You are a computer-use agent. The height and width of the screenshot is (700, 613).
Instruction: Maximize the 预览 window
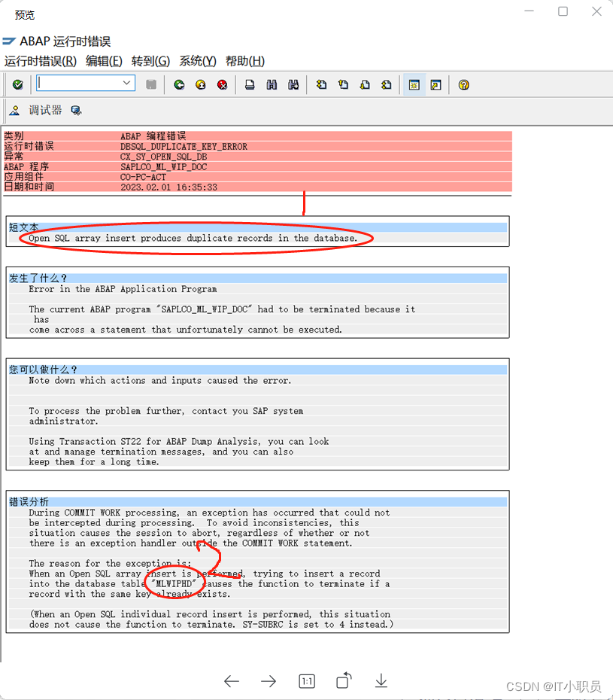pos(563,11)
